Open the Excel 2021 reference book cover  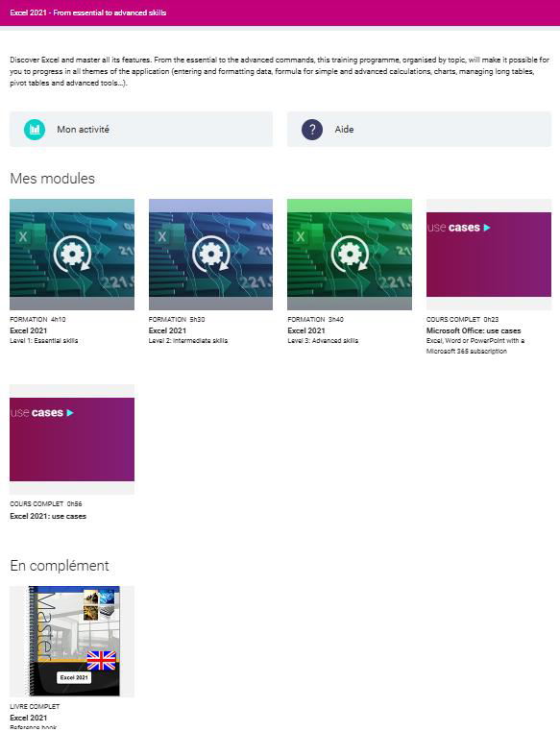[x=72, y=642]
